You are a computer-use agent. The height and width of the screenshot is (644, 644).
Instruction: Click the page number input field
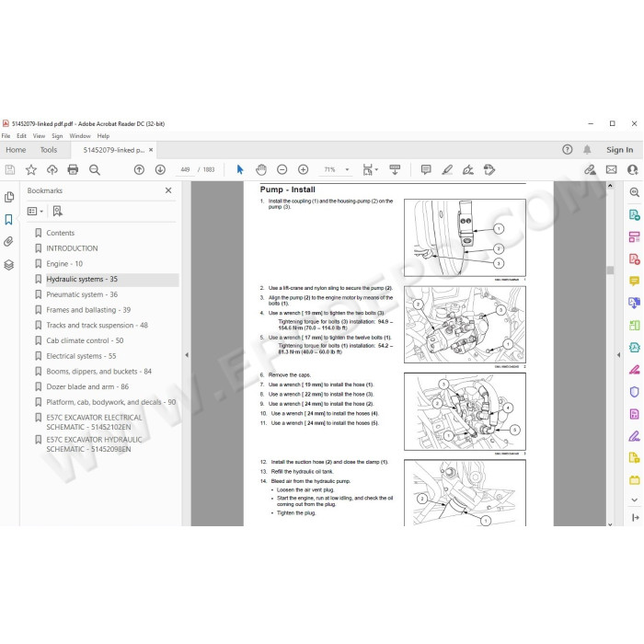[x=185, y=169]
